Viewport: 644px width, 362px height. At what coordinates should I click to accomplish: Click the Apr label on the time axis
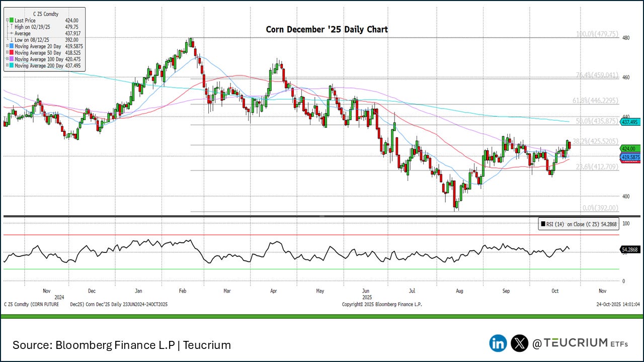274,291
